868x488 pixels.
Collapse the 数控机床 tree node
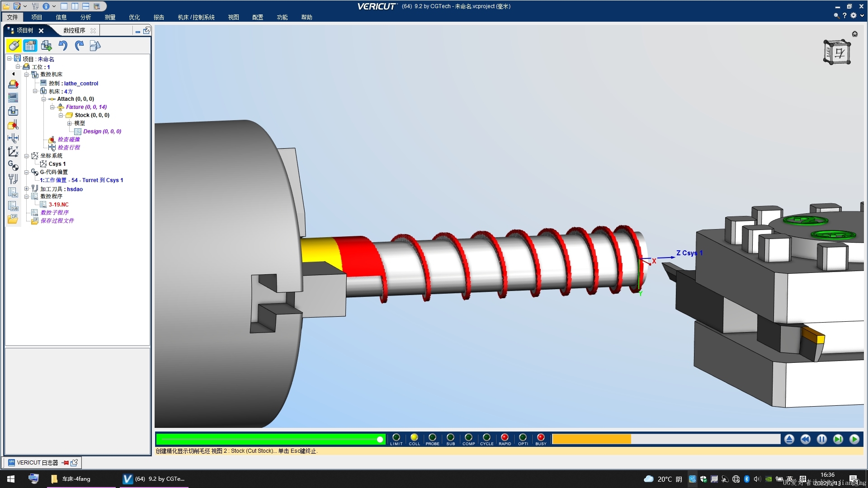coord(27,75)
